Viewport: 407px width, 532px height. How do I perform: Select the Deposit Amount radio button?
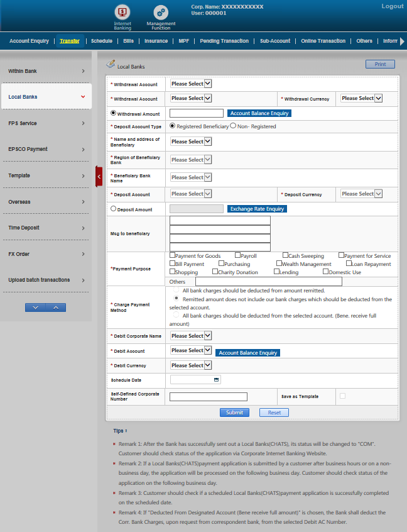(113, 209)
